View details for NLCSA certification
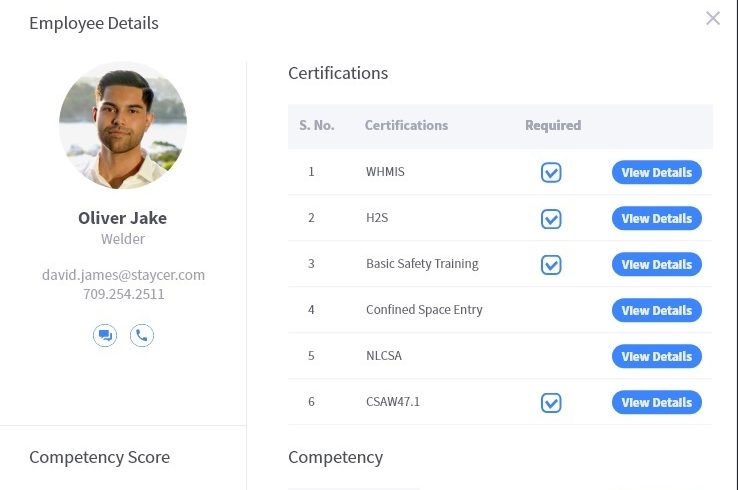This screenshot has height=490, width=738. [656, 357]
